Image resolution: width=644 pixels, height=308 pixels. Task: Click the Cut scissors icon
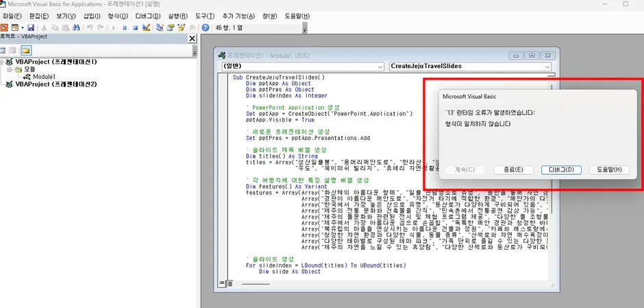[44, 27]
